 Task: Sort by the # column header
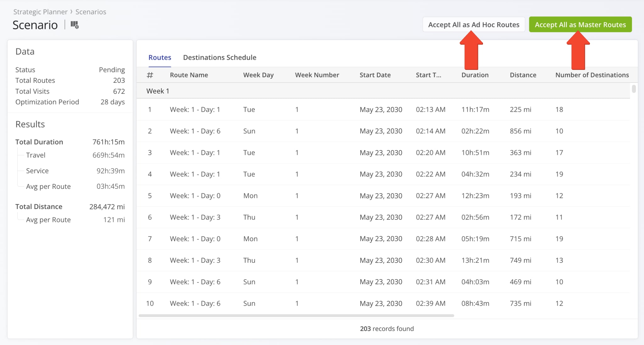pos(150,75)
